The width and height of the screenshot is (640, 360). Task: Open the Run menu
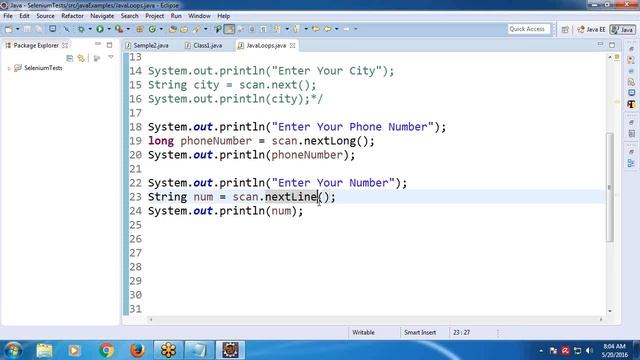176,16
